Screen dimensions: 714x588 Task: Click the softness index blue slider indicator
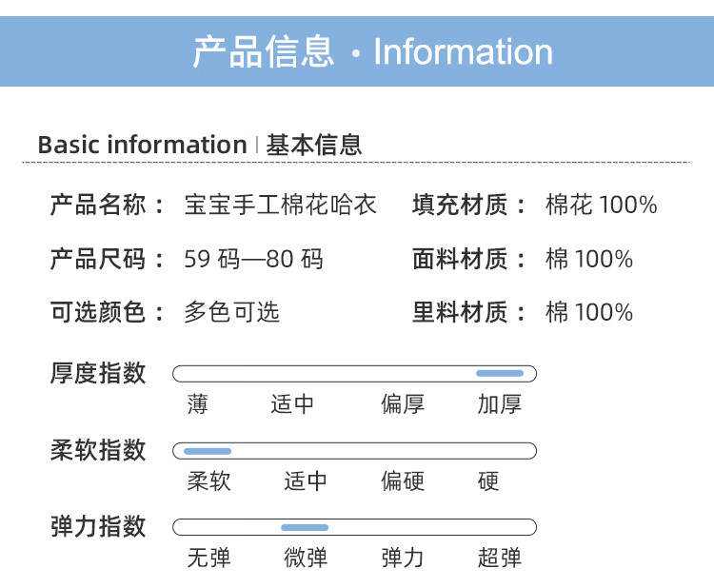click(x=208, y=450)
